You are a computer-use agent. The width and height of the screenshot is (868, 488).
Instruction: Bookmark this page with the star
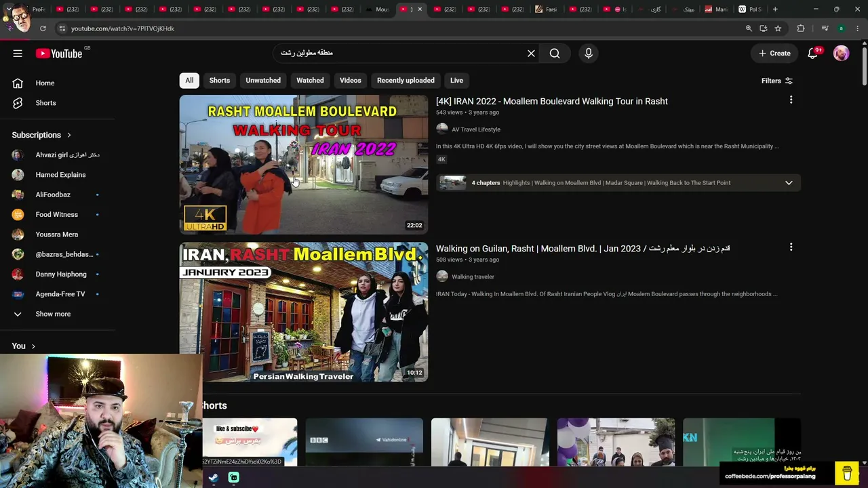tap(778, 28)
